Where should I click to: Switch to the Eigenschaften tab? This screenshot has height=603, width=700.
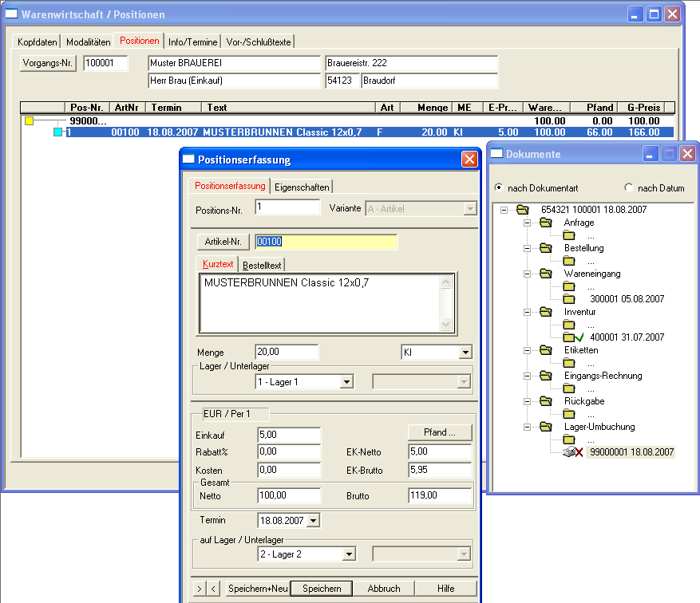[301, 187]
